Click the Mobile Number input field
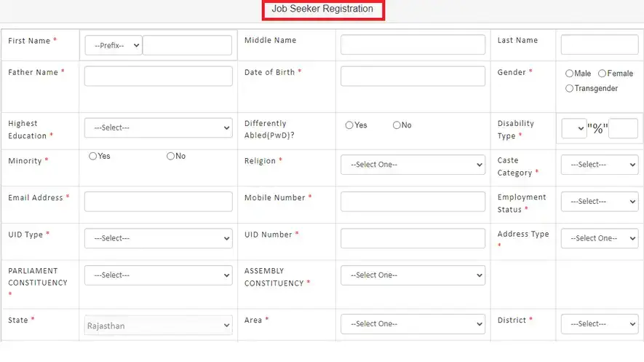 413,202
